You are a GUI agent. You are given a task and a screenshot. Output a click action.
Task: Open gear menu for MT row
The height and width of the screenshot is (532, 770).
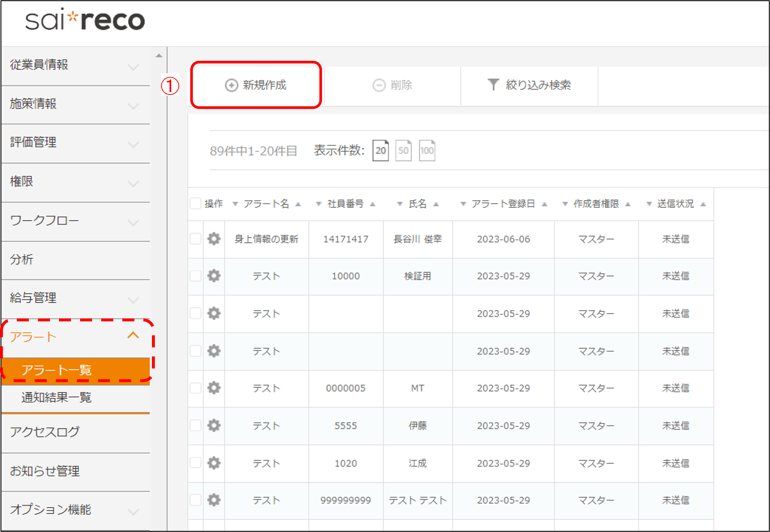point(214,388)
